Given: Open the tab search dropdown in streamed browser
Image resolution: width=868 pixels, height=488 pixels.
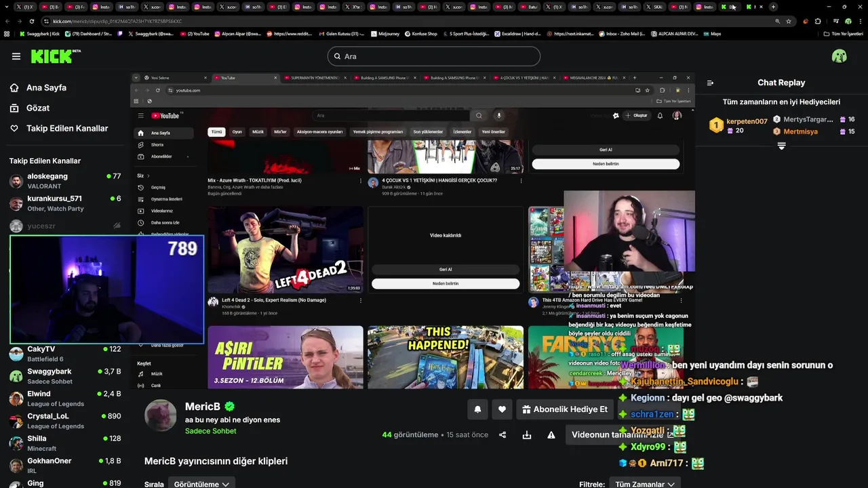Looking at the screenshot, I should tap(136, 78).
